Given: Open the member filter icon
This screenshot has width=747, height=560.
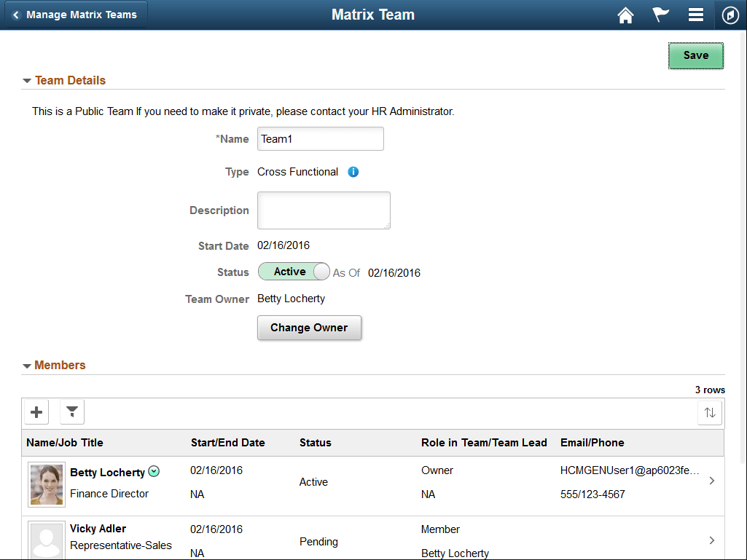Looking at the screenshot, I should (71, 411).
